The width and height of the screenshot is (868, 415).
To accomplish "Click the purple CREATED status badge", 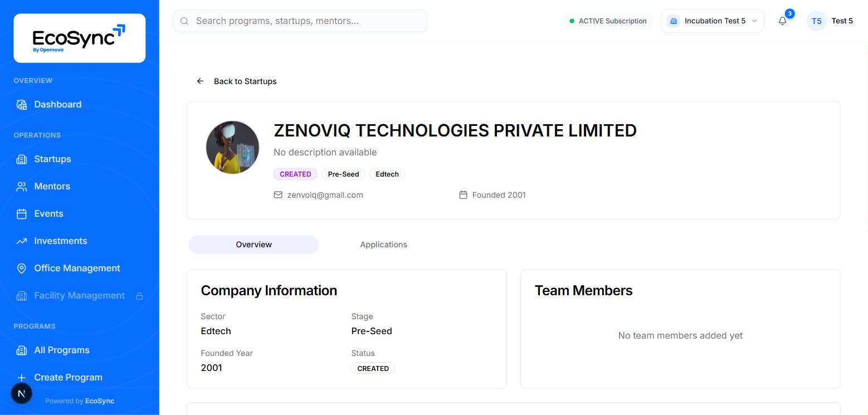I will click(x=295, y=174).
